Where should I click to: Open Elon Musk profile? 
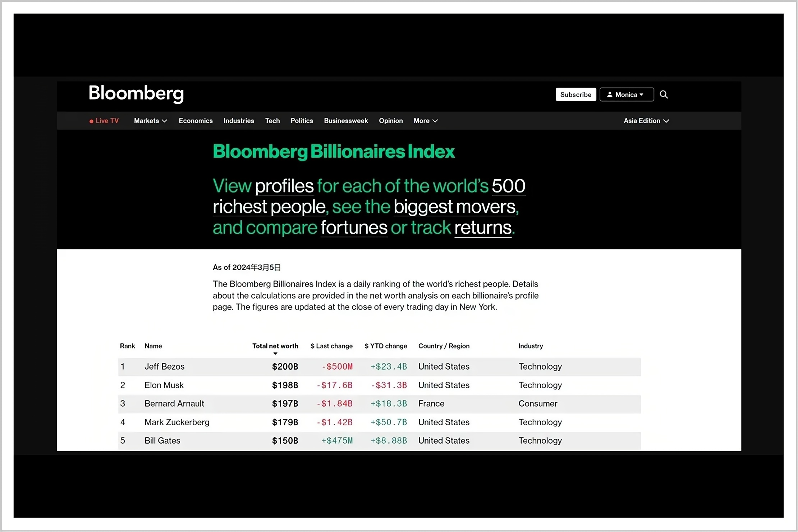click(164, 385)
